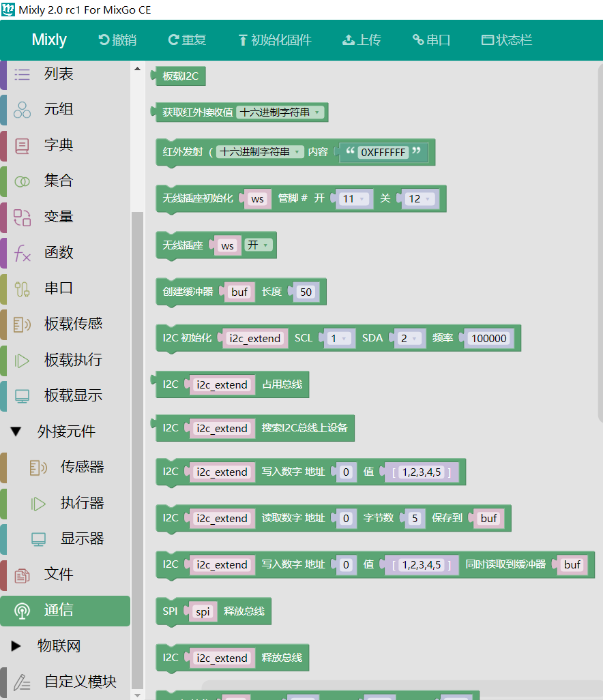Click the upload icon beside 上传

[349, 40]
